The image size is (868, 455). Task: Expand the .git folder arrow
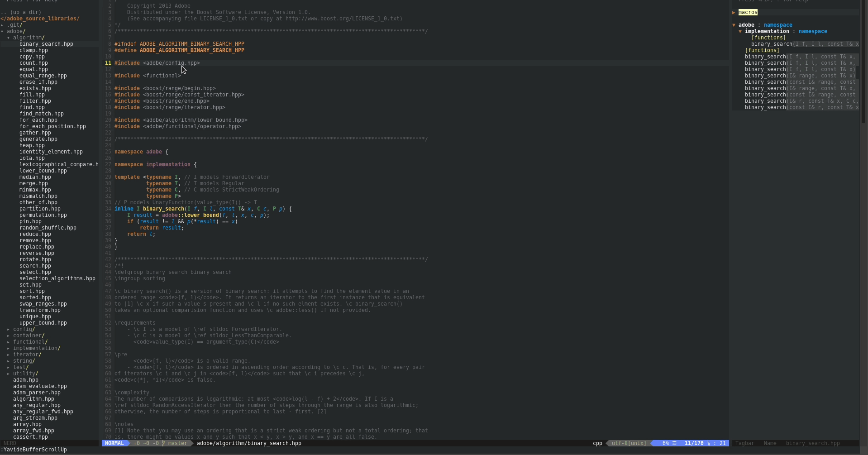(x=2, y=25)
